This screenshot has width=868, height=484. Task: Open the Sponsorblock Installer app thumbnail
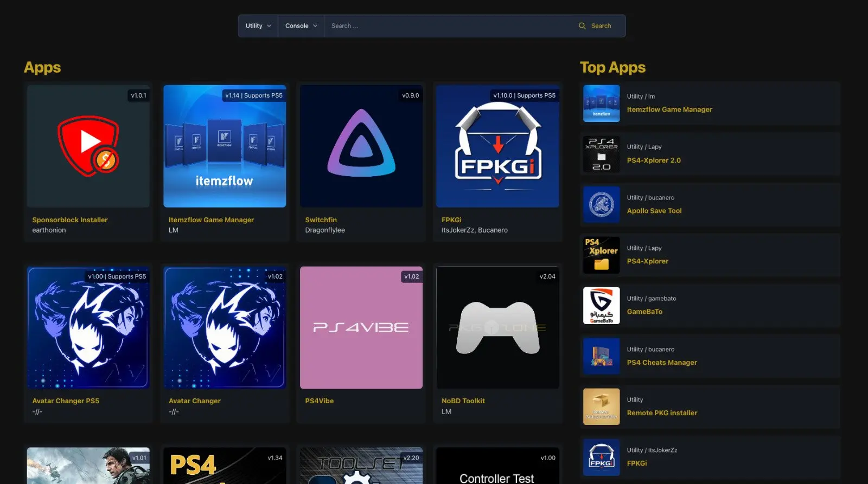coord(88,146)
